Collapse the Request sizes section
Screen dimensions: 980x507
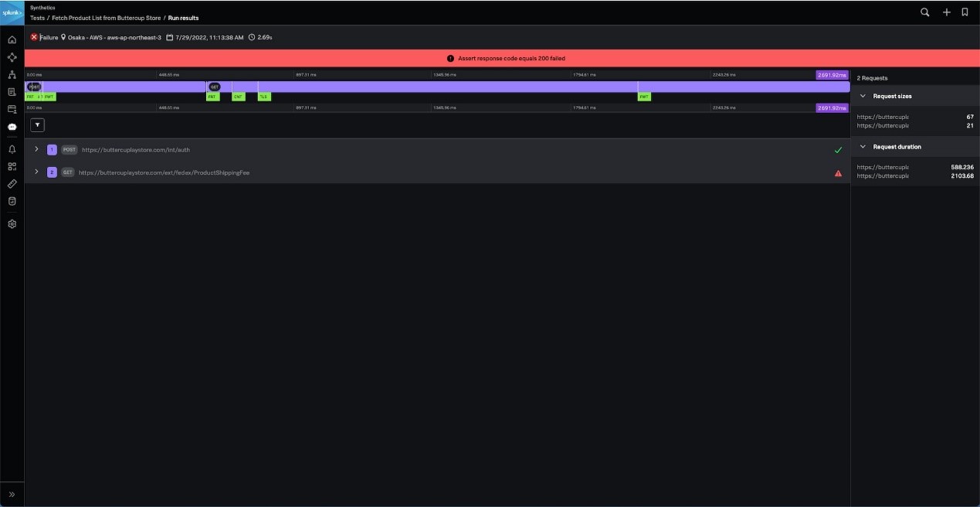pyautogui.click(x=863, y=97)
